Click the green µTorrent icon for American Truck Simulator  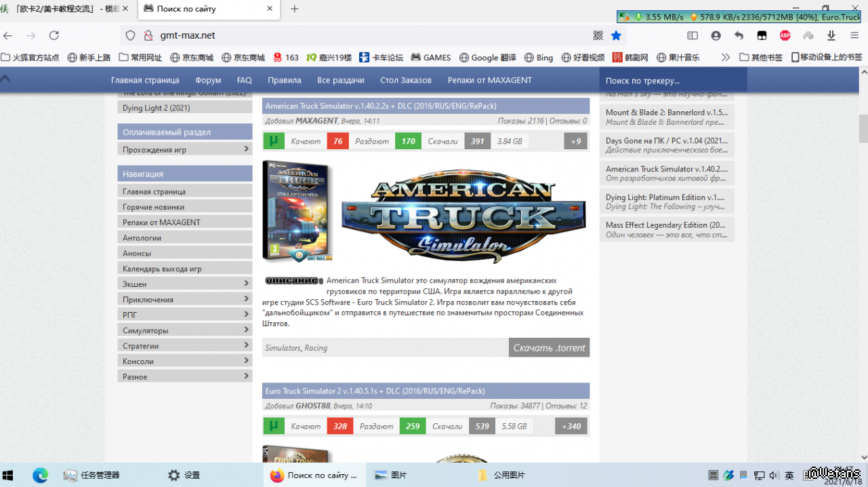pyautogui.click(x=274, y=141)
